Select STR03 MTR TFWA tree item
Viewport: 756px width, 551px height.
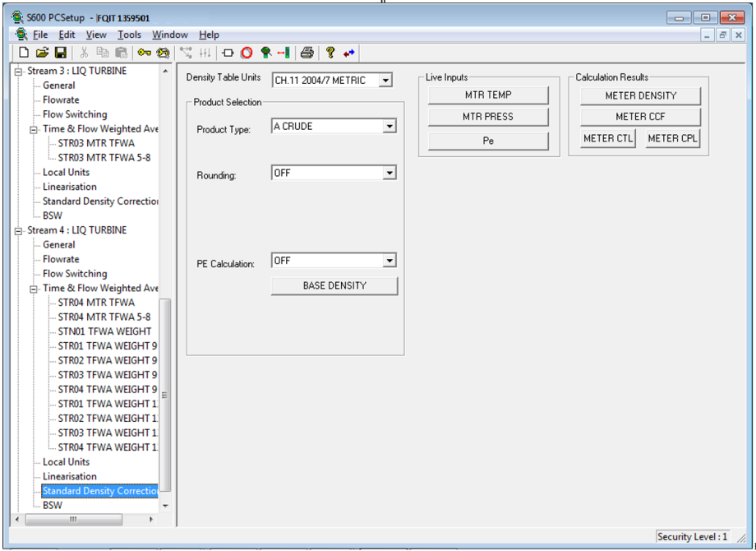[x=96, y=143]
